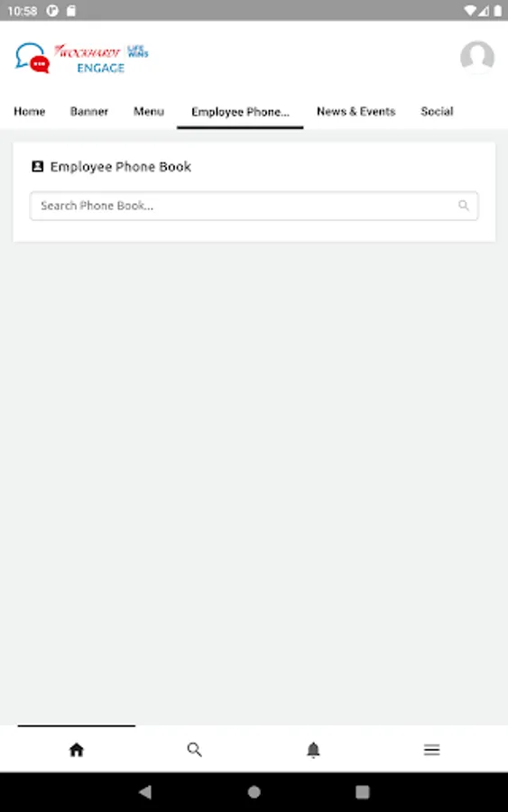Image resolution: width=508 pixels, height=812 pixels.
Task: Click the search magnifier in phone book field
Action: click(464, 206)
